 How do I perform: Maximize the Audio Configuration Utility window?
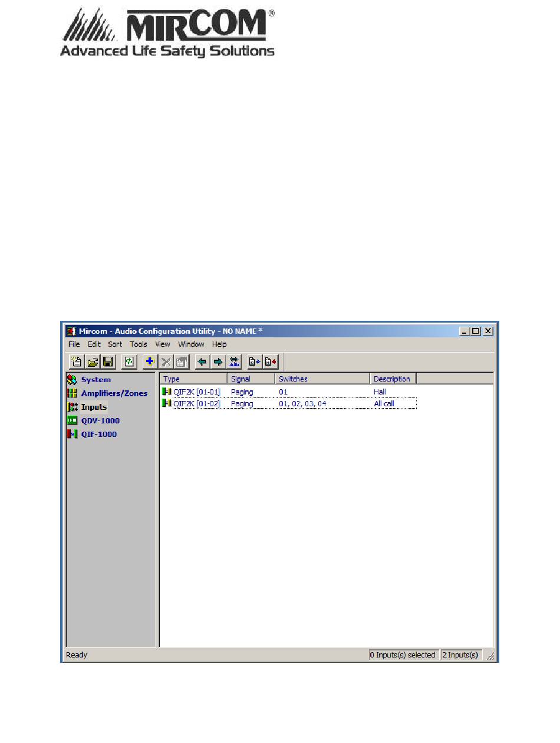pyautogui.click(x=476, y=331)
